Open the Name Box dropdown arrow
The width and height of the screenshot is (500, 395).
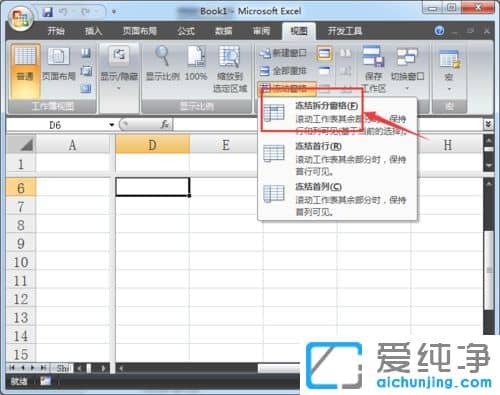click(x=112, y=125)
